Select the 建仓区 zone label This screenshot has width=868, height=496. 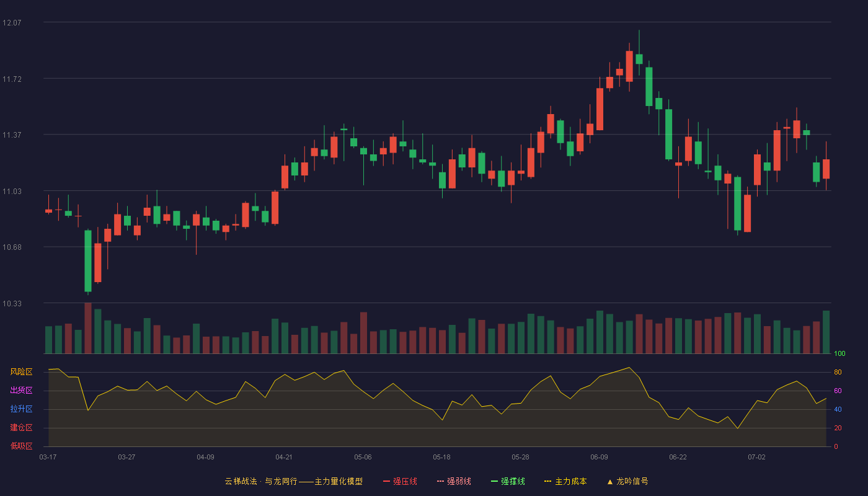21,428
